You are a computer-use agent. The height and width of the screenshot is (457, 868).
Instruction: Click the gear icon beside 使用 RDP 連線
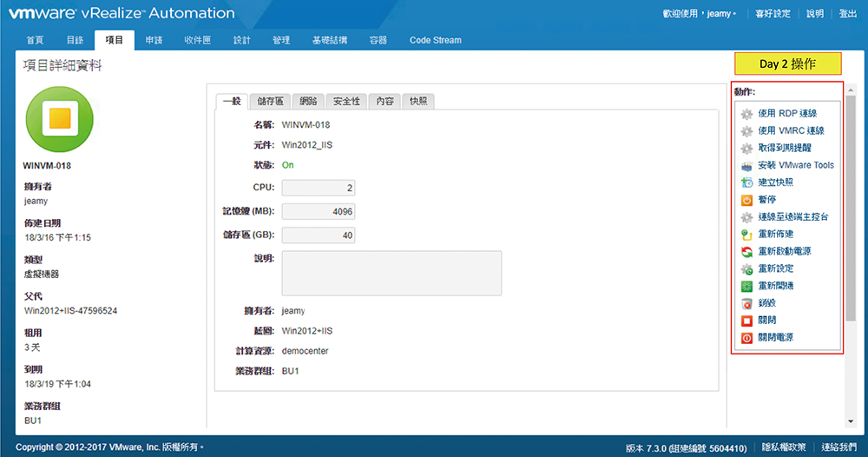(746, 114)
